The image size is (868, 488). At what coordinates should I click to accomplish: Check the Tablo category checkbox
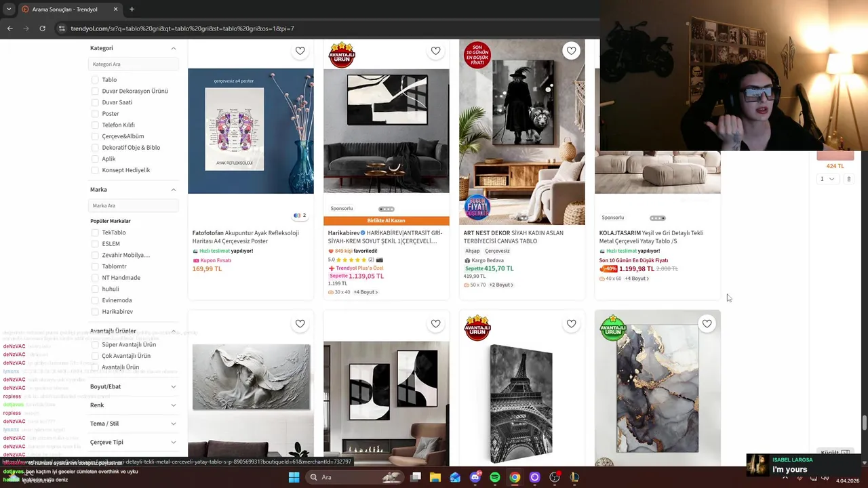pos(95,80)
